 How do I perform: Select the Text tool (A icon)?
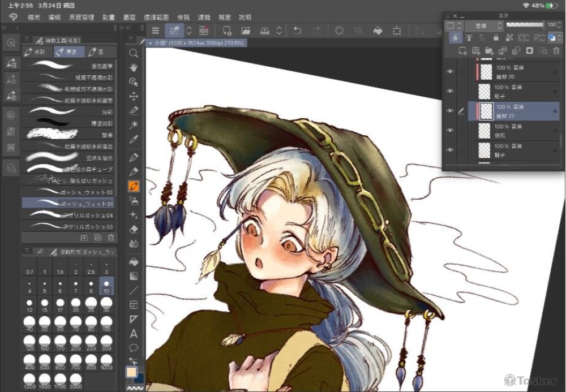pyautogui.click(x=134, y=334)
